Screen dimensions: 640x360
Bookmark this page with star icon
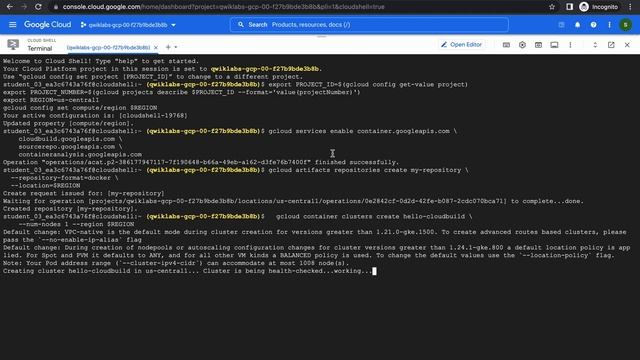[x=552, y=7]
